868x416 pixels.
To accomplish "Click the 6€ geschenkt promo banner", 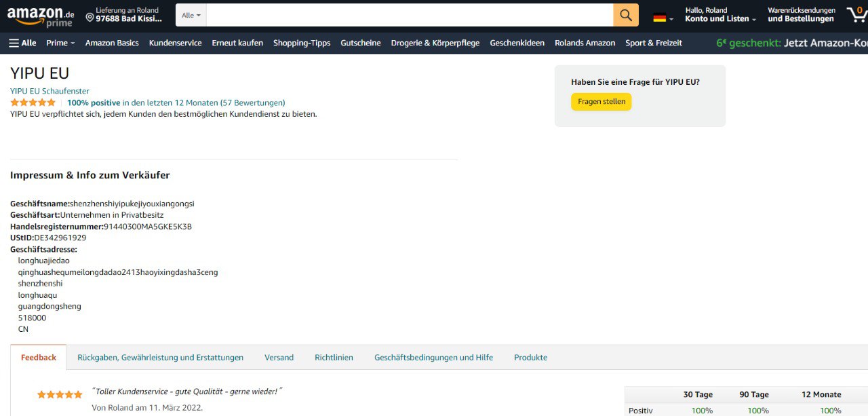I will click(792, 43).
